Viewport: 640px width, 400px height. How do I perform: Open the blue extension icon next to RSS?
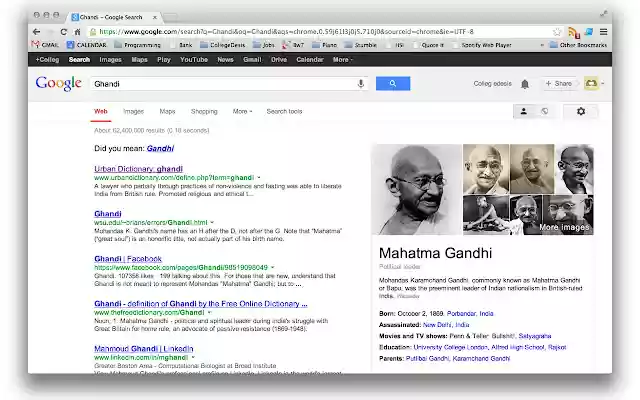[x=589, y=31]
